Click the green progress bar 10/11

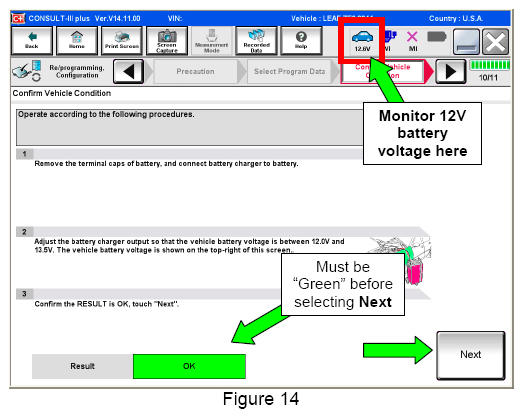[490, 65]
